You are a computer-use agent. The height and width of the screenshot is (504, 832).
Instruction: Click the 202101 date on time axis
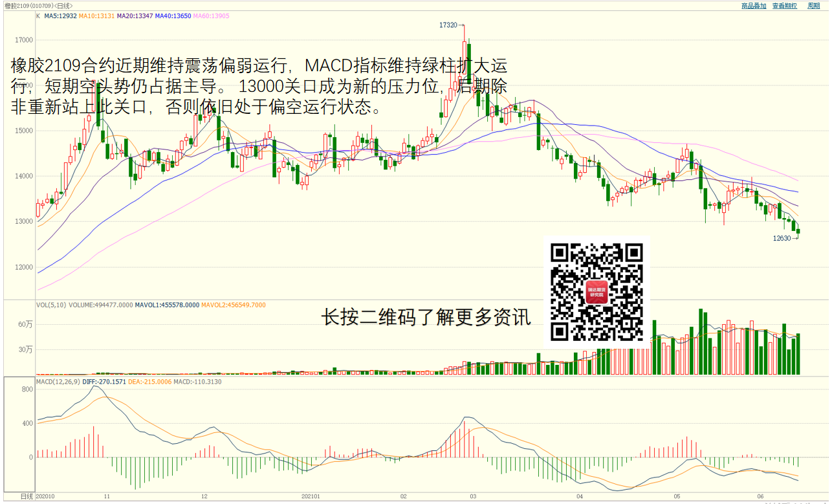pos(311,496)
